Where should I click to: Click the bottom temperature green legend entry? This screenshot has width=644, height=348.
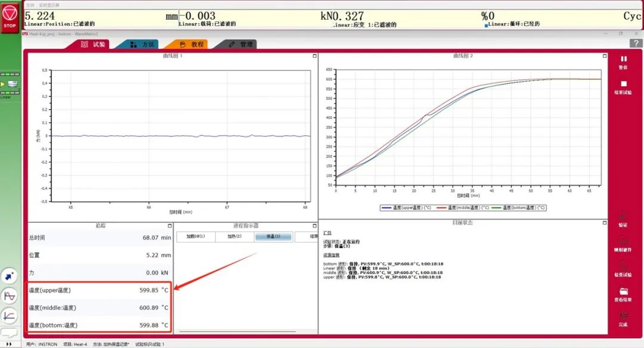click(518, 207)
